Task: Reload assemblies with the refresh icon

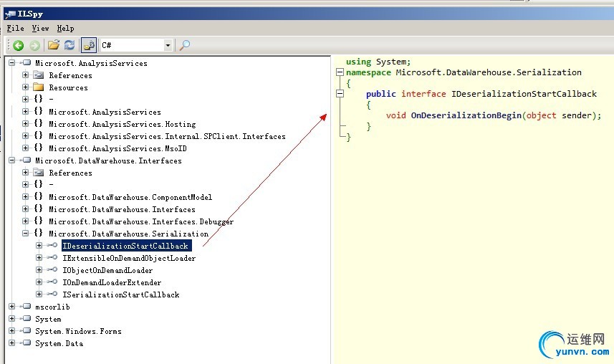Action: coord(69,45)
